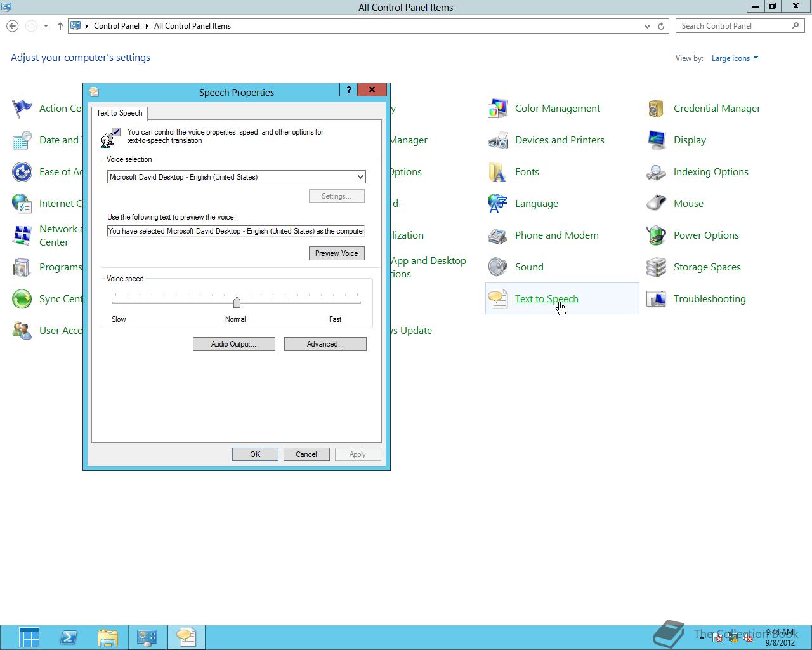Click the preview voice text field
Image resolution: width=812 pixels, height=650 pixels.
(x=236, y=231)
